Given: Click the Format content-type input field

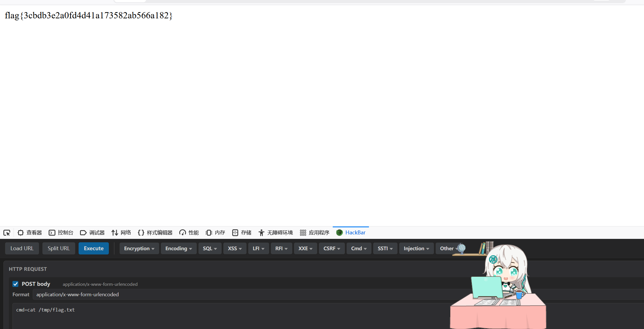Looking at the screenshot, I should tap(338, 295).
